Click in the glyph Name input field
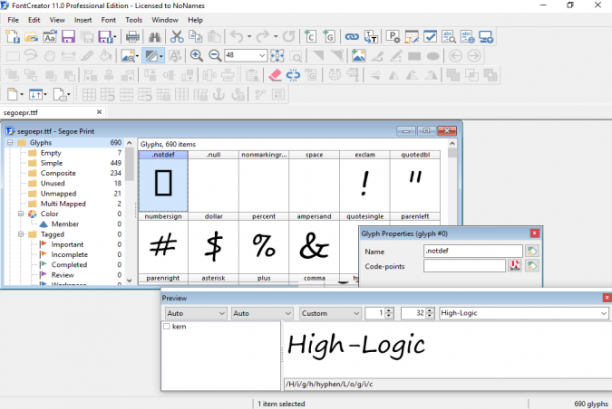612x409 pixels. (473, 251)
